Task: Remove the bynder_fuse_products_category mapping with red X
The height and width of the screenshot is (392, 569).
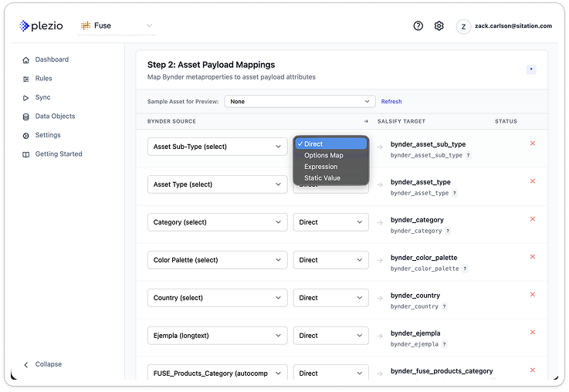Action: (533, 370)
